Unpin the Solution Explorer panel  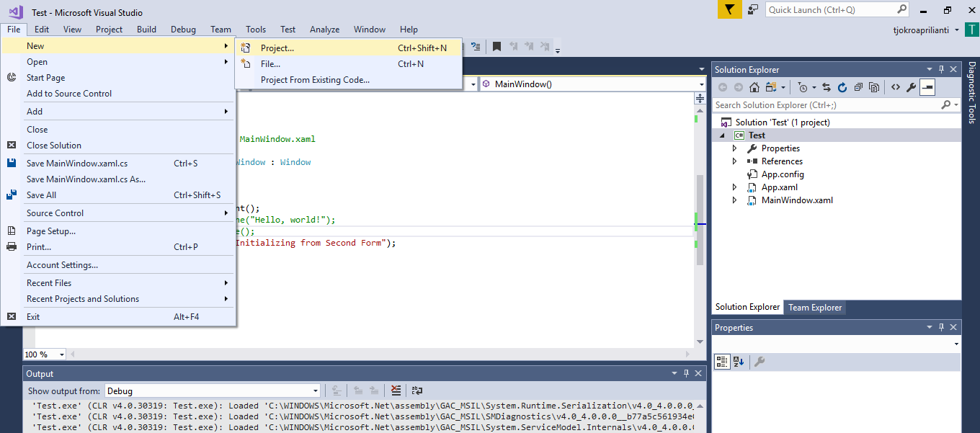(942, 68)
